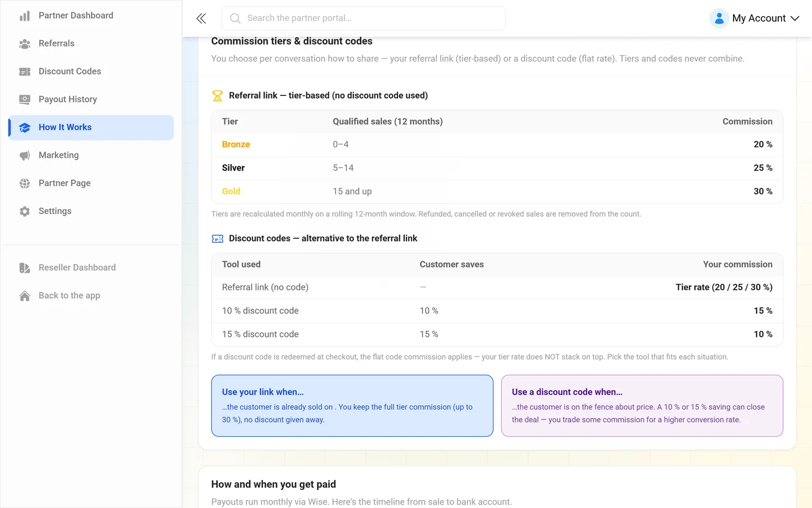The height and width of the screenshot is (508, 812).
Task: Click the My Account avatar icon
Action: pyautogui.click(x=719, y=19)
